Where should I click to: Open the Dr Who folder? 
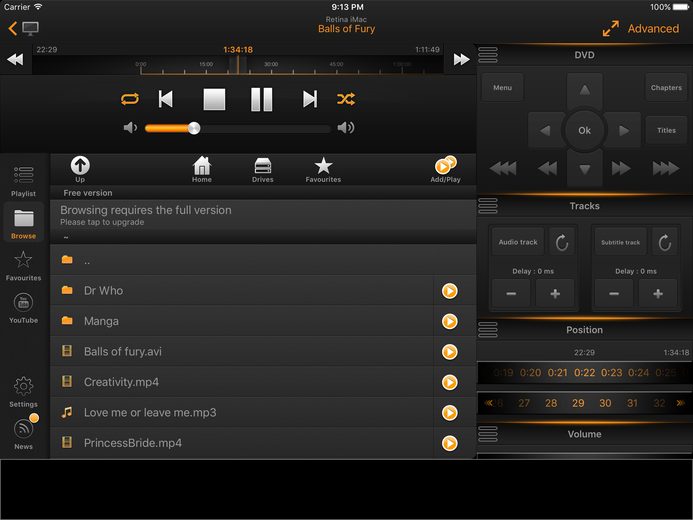242,291
